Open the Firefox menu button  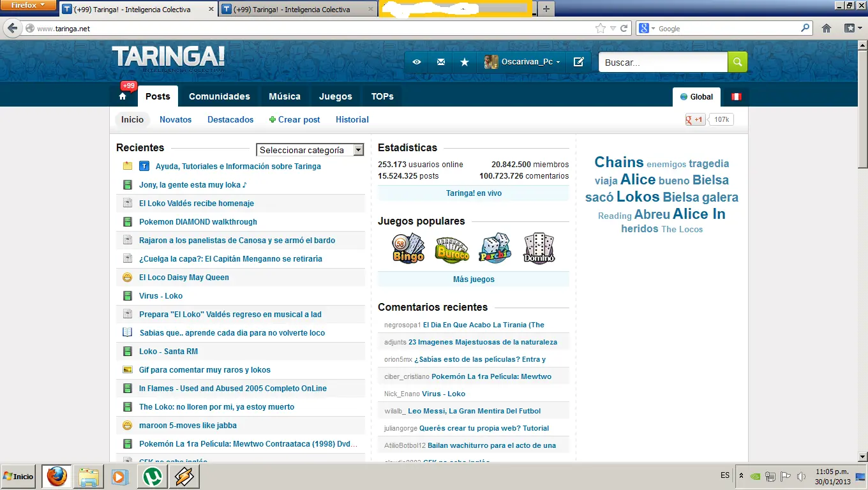pyautogui.click(x=27, y=5)
